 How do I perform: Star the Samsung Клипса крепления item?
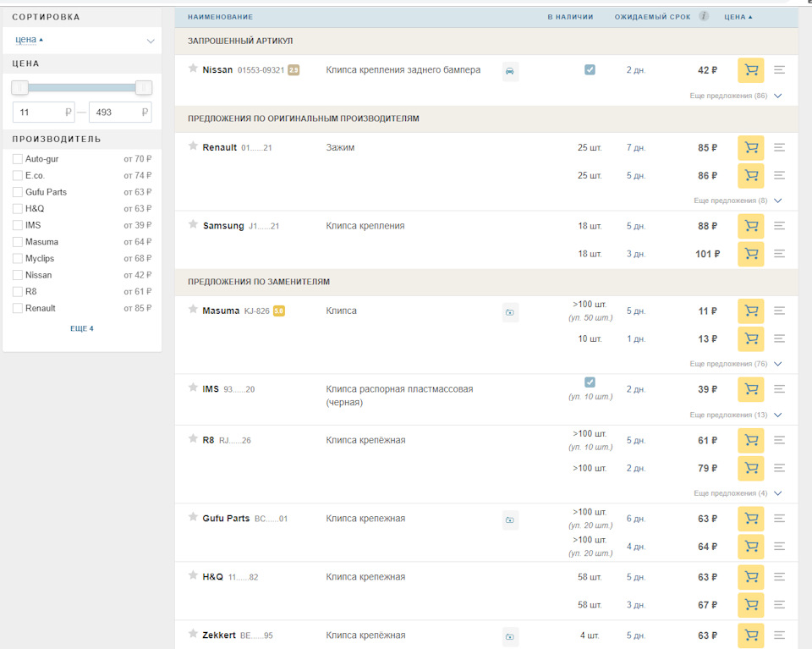[x=193, y=224]
